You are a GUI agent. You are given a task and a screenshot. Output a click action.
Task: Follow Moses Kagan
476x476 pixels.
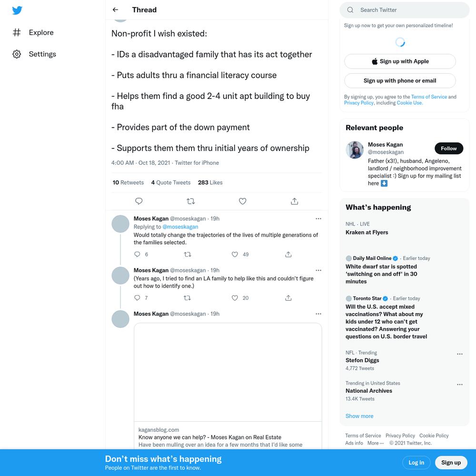click(x=449, y=149)
